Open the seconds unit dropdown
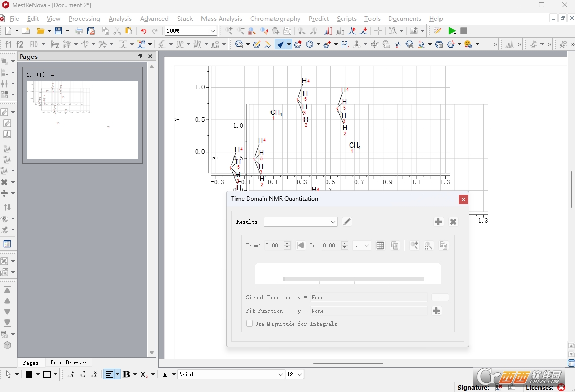575x392 pixels. 362,245
